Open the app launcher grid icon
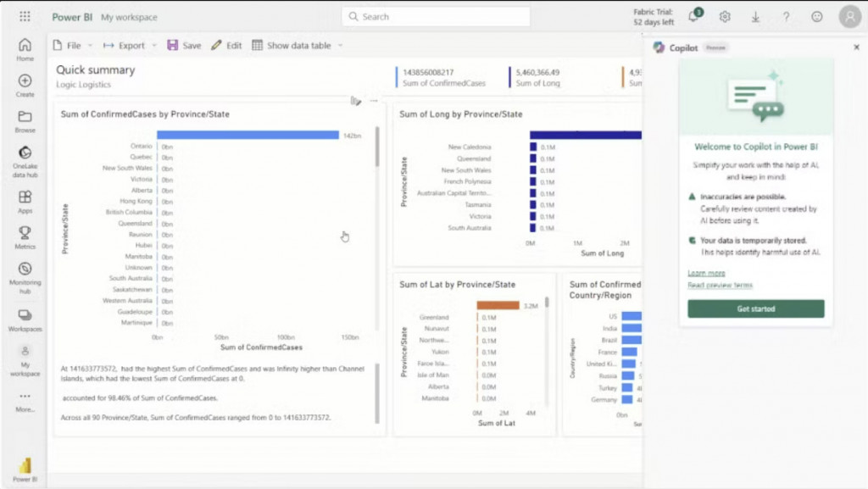This screenshot has height=489, width=868. pyautogui.click(x=25, y=17)
